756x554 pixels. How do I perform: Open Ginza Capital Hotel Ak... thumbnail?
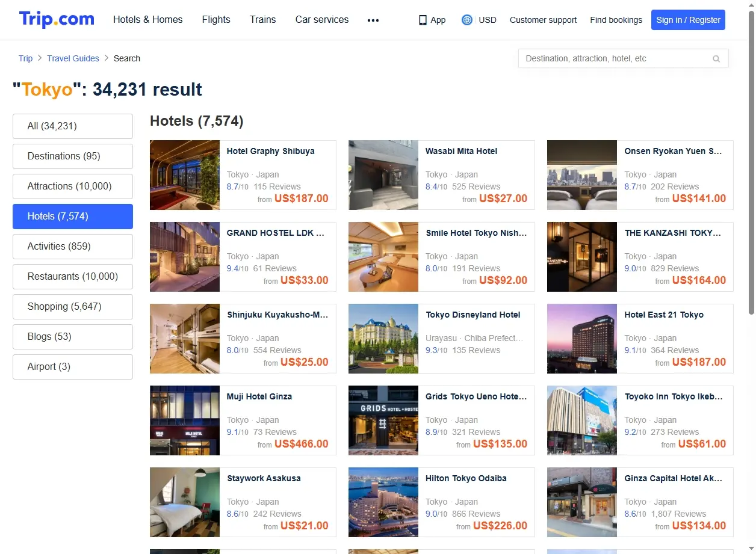coord(582,502)
